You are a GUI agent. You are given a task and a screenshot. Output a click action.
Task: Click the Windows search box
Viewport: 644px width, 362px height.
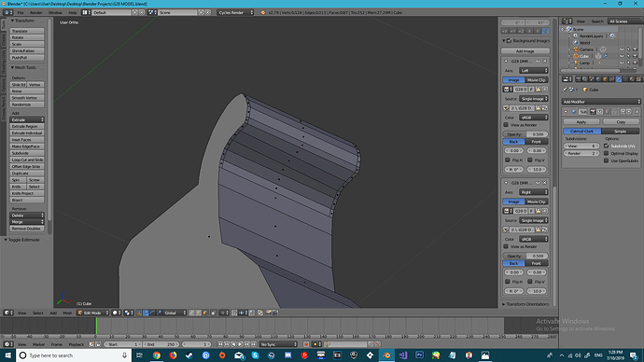[x=74, y=355]
